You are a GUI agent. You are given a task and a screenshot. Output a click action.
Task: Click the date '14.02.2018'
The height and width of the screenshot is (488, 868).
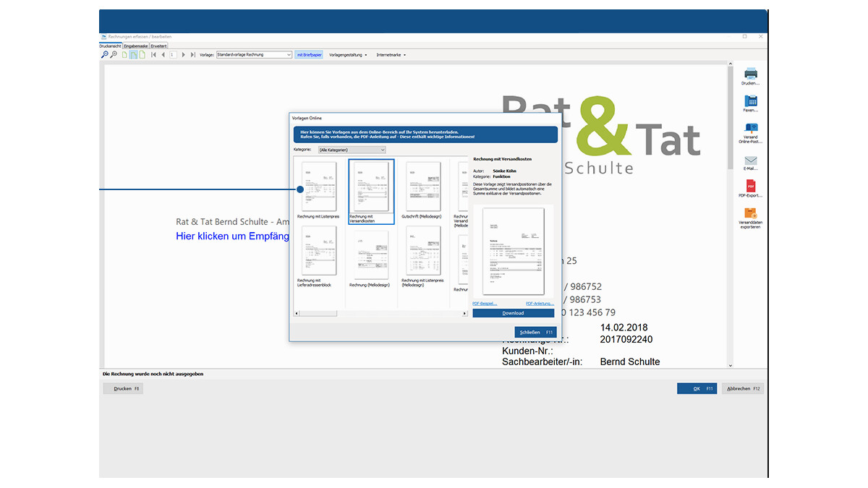[624, 328]
